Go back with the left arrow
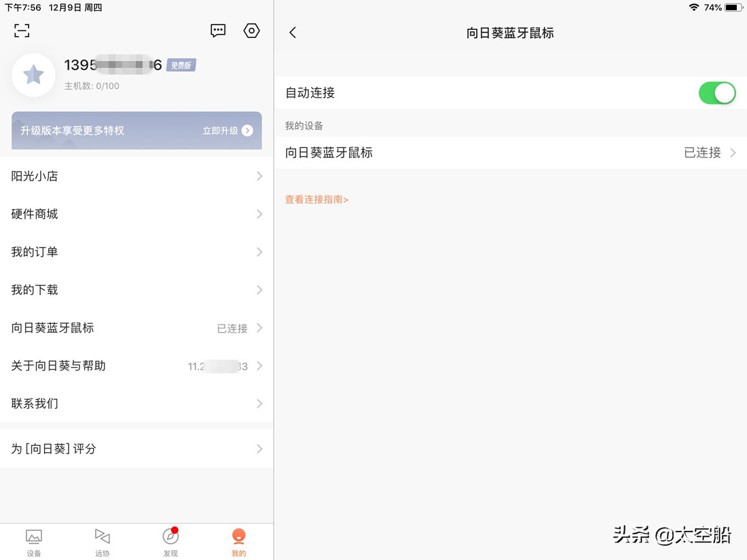The image size is (747, 560). [293, 33]
